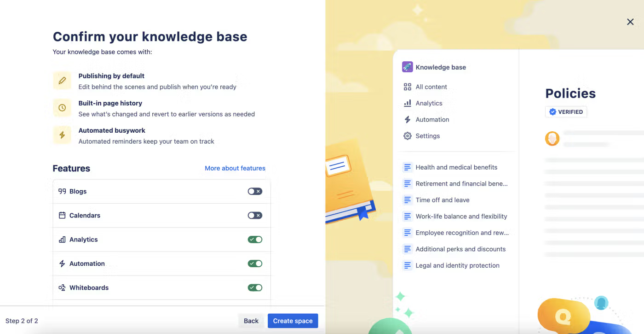
Task: Close the knowledge base setup dialog
Action: click(630, 22)
